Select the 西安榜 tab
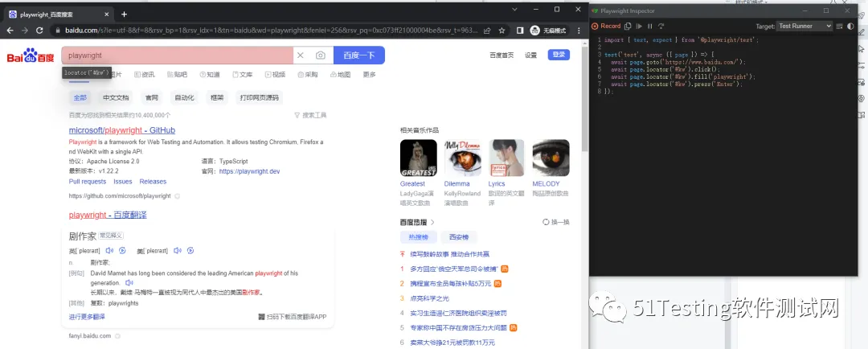868x349 pixels. [x=458, y=237]
